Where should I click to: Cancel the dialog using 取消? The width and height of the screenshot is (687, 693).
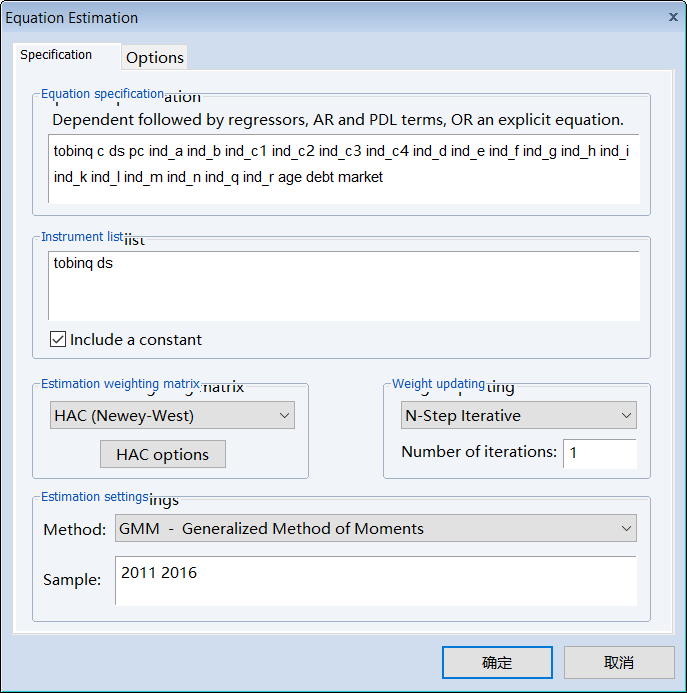pos(618,662)
